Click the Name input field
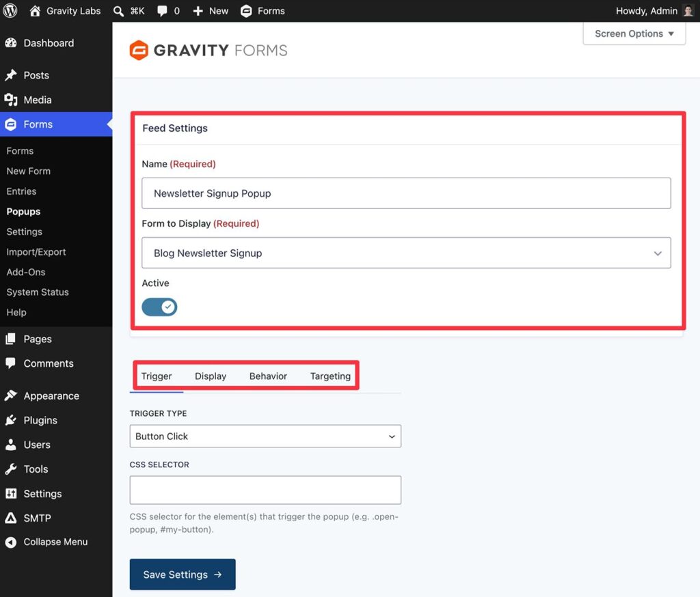 [x=406, y=193]
